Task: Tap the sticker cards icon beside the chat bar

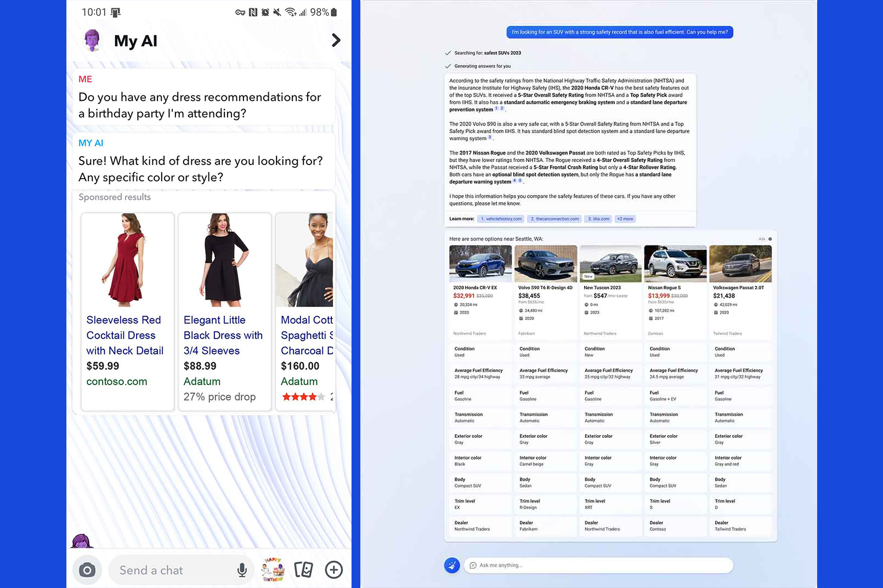Action: 303,570
